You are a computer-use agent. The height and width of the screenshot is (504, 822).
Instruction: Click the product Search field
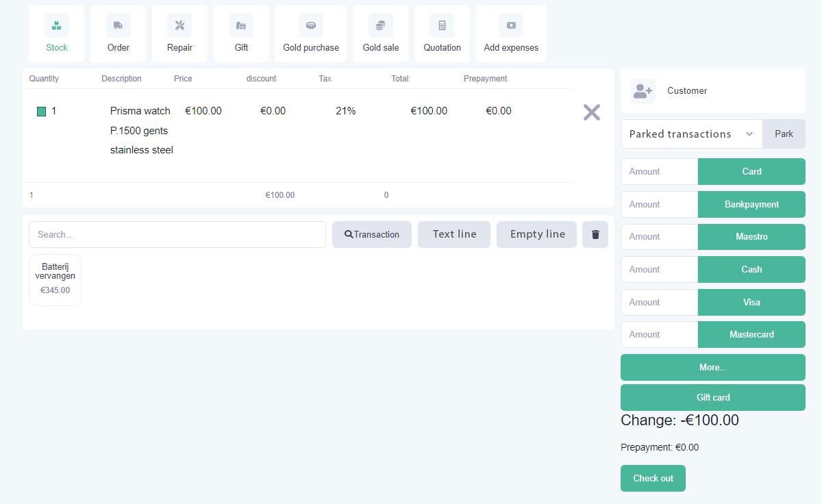[x=177, y=234]
